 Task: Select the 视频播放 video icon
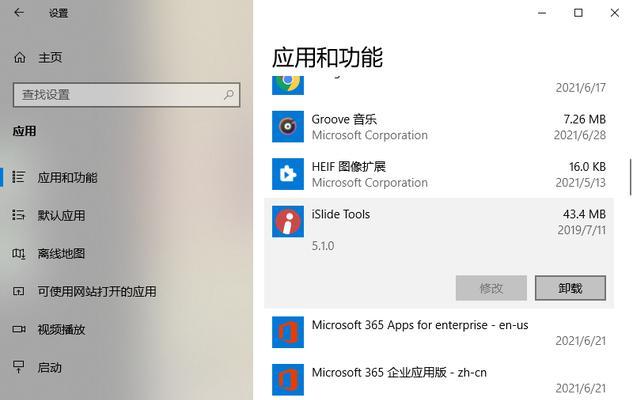[19, 329]
